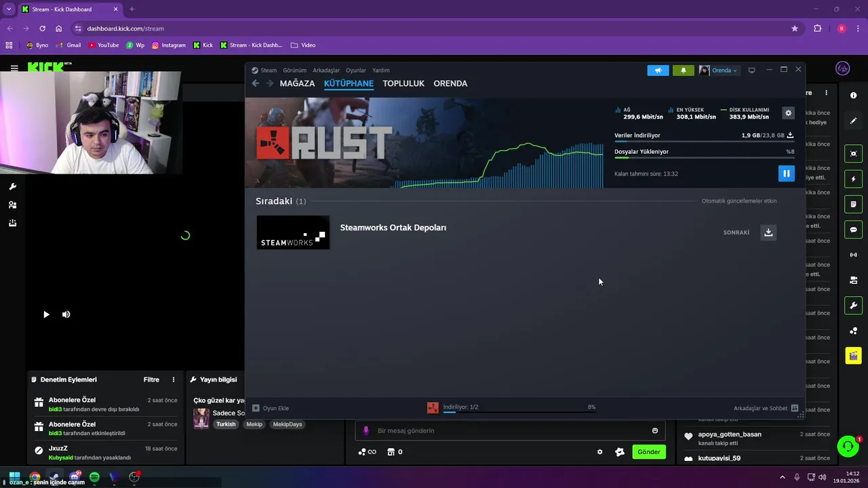
Task: Open Arkadaşlar ve Sohbet in Steam
Action: click(x=766, y=408)
